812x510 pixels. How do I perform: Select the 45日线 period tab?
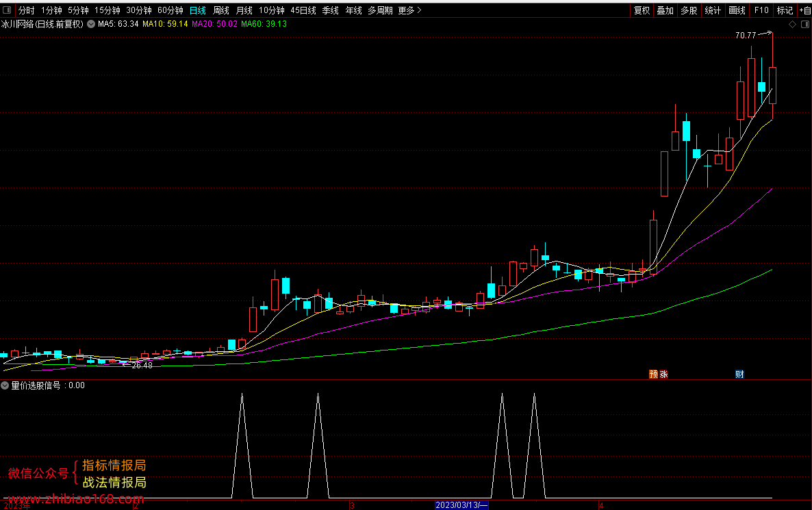click(303, 10)
